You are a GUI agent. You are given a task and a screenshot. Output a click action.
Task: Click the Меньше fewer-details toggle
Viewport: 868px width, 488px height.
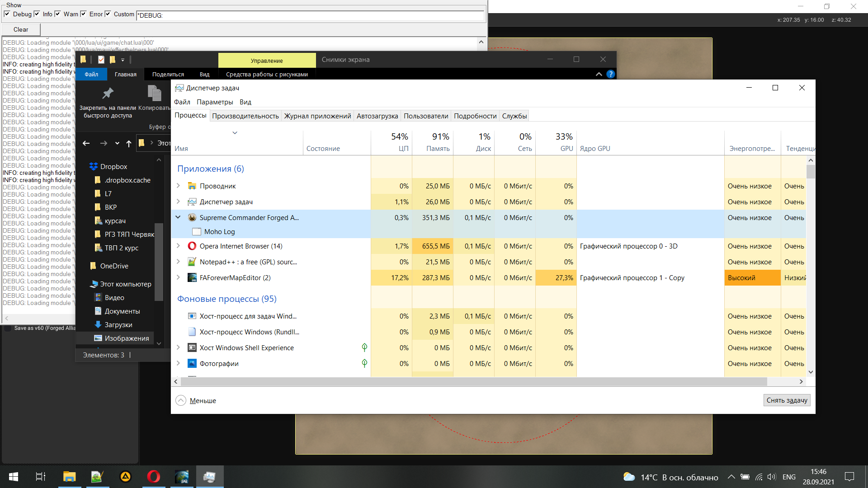pos(196,400)
